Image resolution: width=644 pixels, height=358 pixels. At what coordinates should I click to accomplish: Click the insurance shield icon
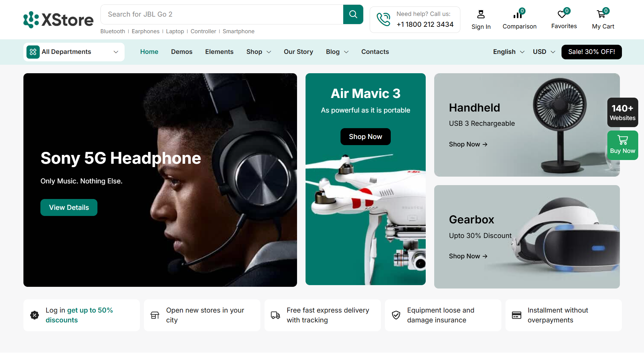pos(396,315)
